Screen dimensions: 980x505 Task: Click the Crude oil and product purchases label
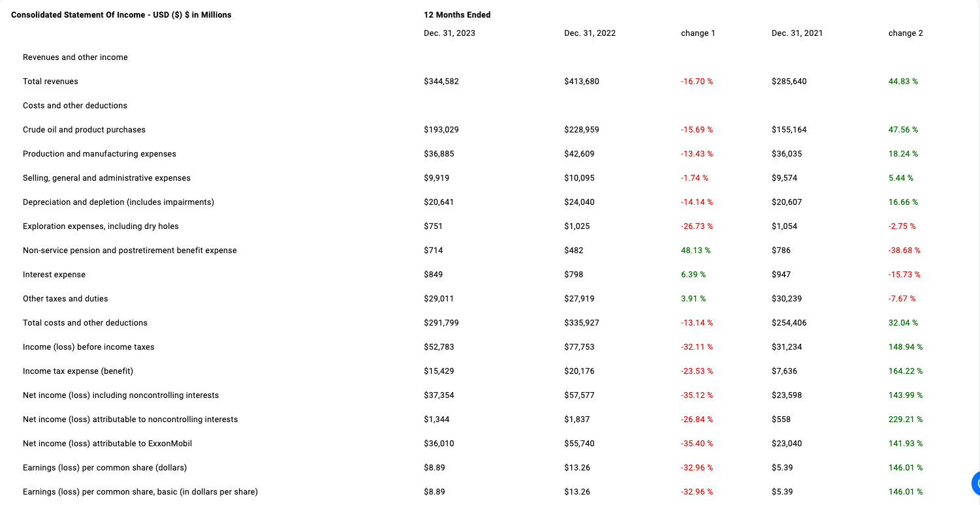(84, 130)
